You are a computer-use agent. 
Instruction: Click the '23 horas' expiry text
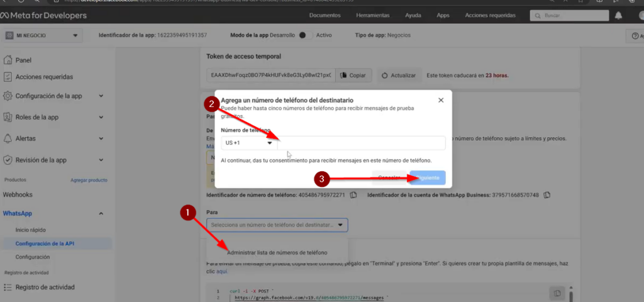(x=497, y=75)
